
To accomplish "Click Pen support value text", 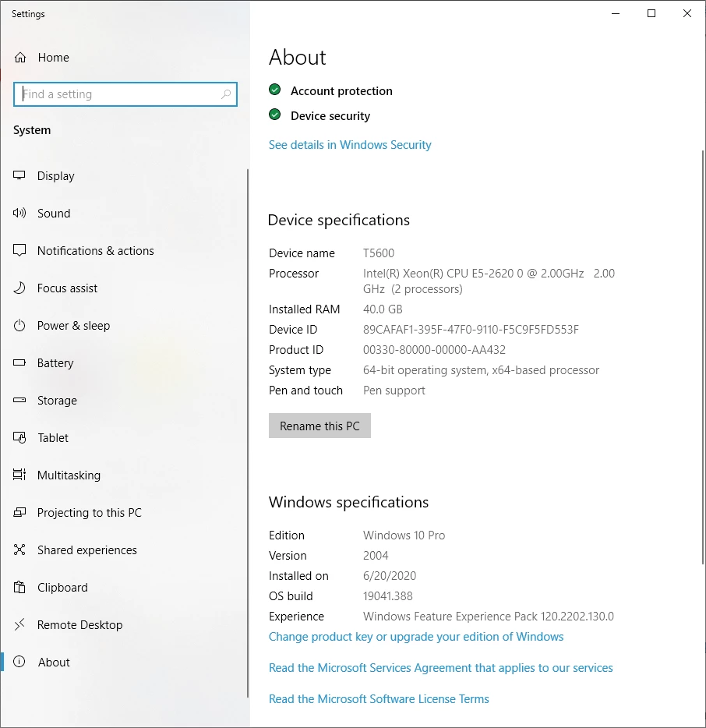I will [x=394, y=391].
